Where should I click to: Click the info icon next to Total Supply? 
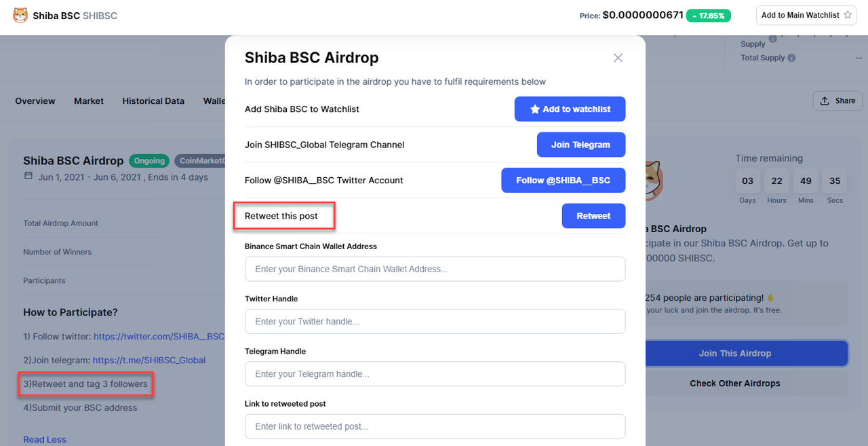(x=792, y=58)
